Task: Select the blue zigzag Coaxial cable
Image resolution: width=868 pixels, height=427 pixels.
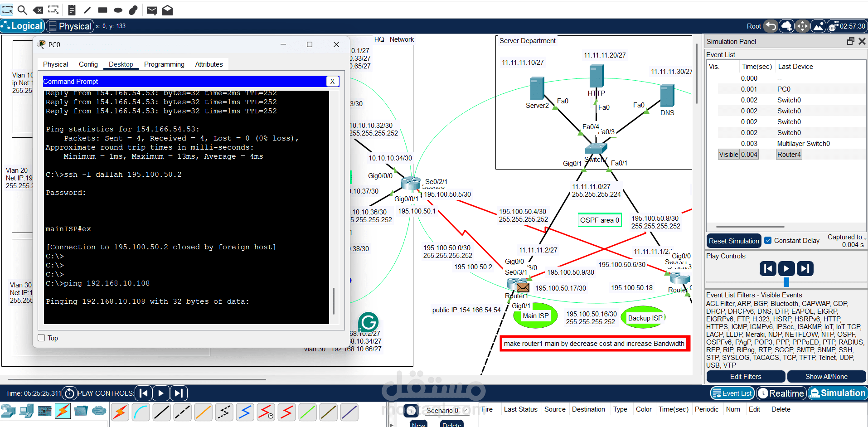Action: point(245,412)
